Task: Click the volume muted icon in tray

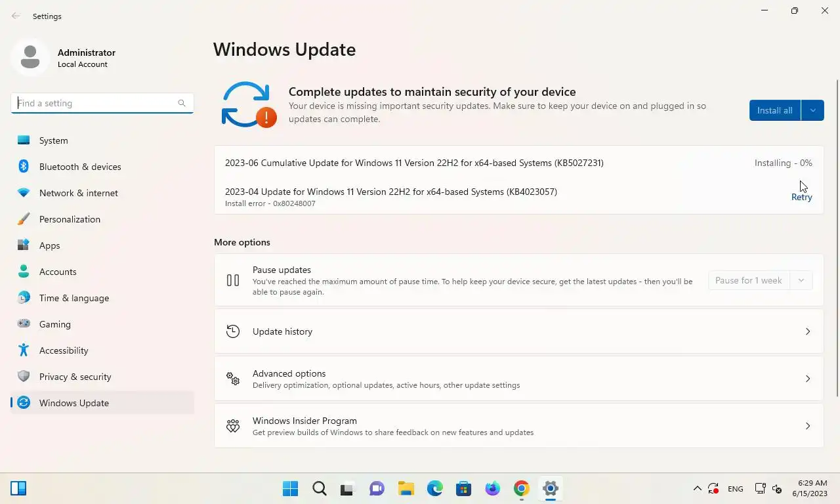Action: 777,489
